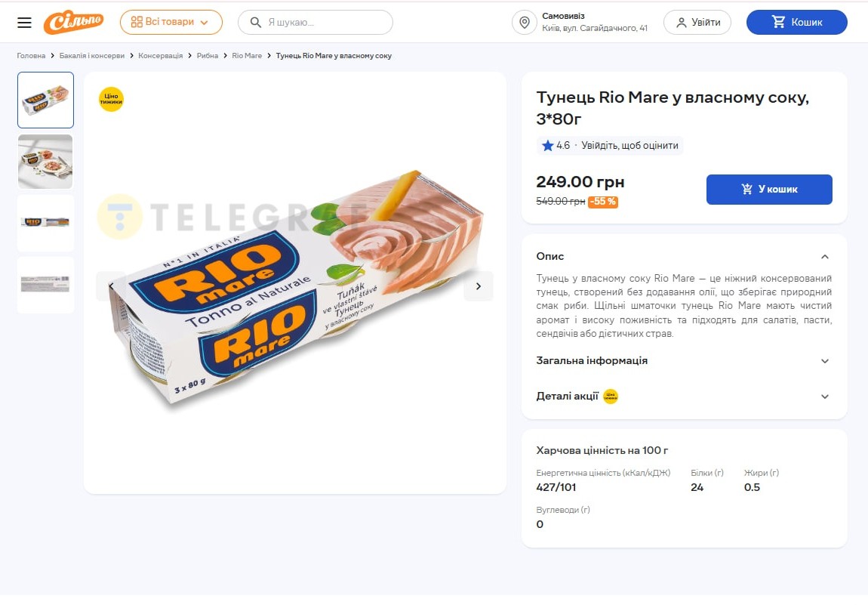868x605 pixels.
Task: Click the Сільпо logo
Action: (x=73, y=23)
